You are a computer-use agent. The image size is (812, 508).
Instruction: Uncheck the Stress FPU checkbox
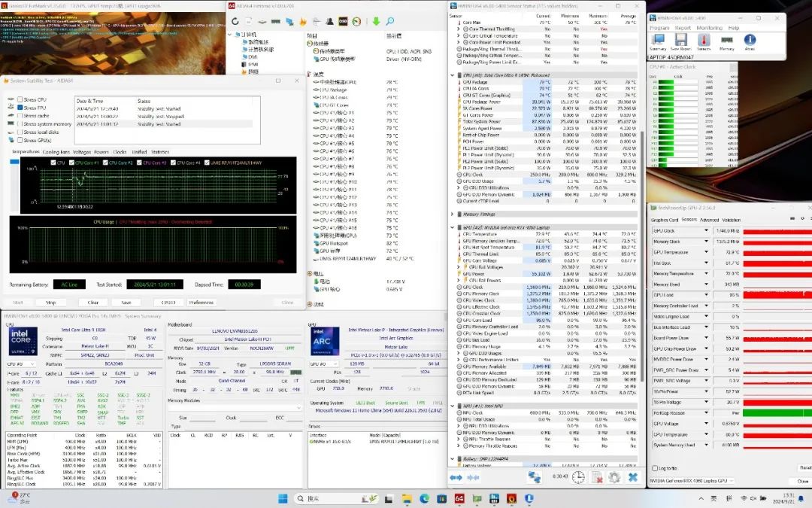20,108
